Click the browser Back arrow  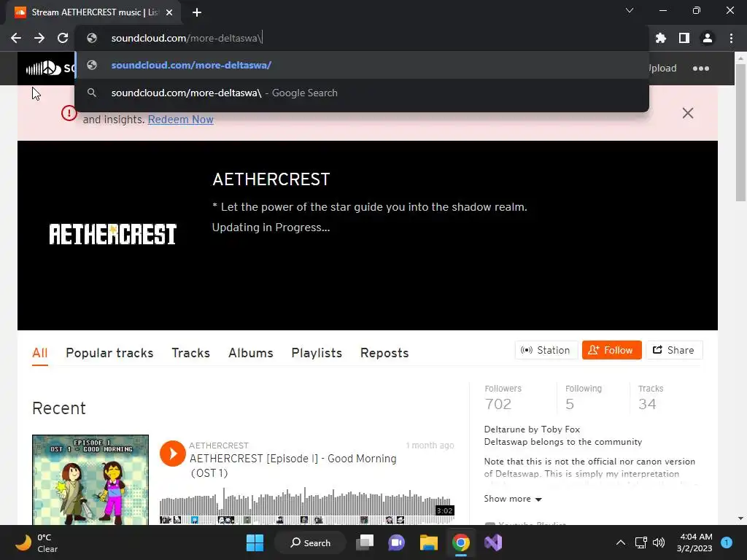tap(16, 38)
